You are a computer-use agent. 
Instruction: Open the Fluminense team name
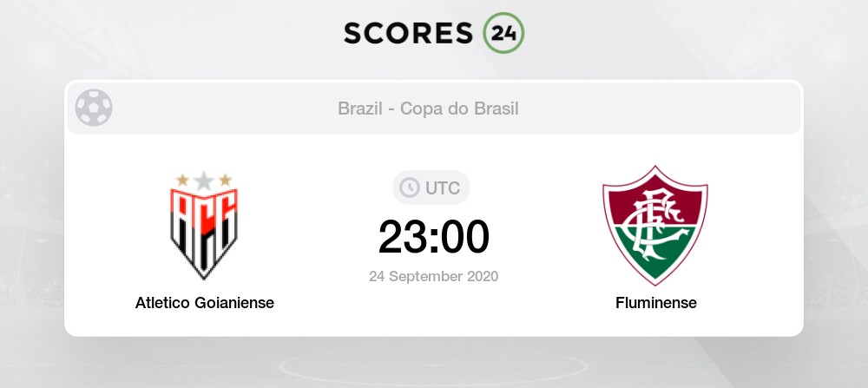click(x=654, y=303)
